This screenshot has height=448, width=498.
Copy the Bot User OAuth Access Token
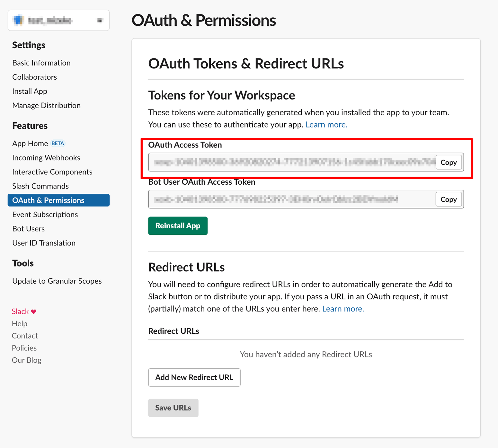pyautogui.click(x=448, y=199)
